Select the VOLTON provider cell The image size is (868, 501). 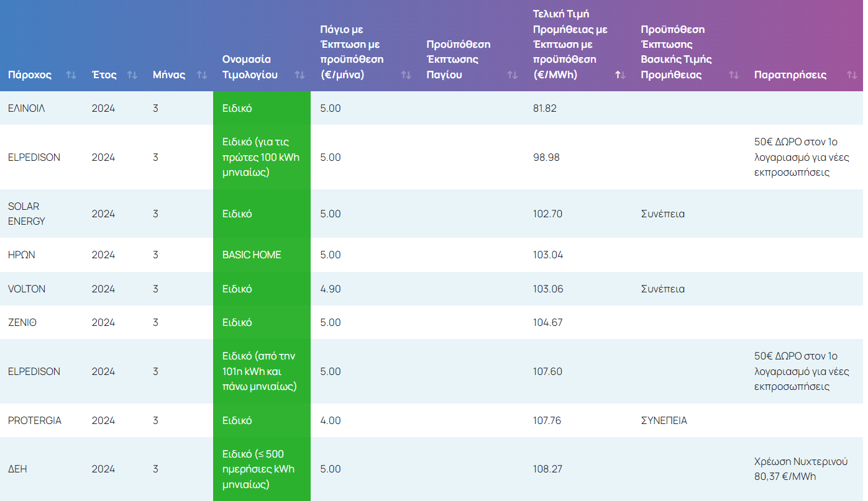click(27, 289)
